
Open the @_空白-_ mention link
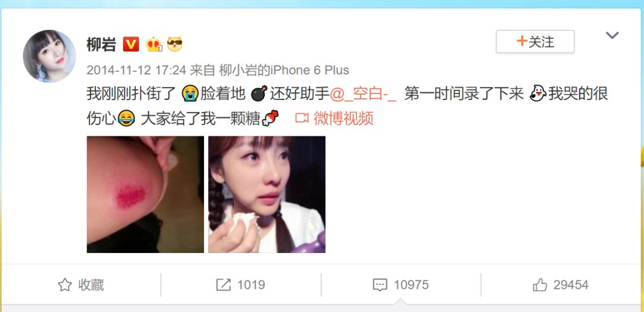point(364,95)
